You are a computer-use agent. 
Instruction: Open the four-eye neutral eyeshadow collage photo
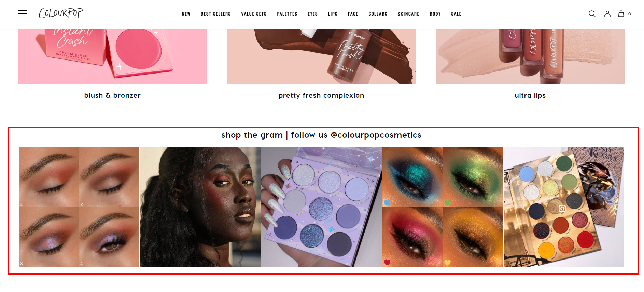(79, 207)
